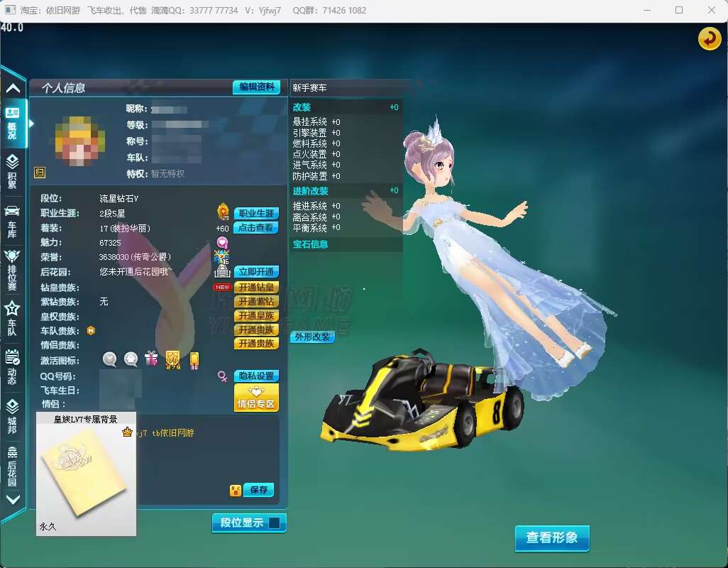Click the 新手赛车 car name title
This screenshot has height=568, width=728.
pyautogui.click(x=309, y=88)
